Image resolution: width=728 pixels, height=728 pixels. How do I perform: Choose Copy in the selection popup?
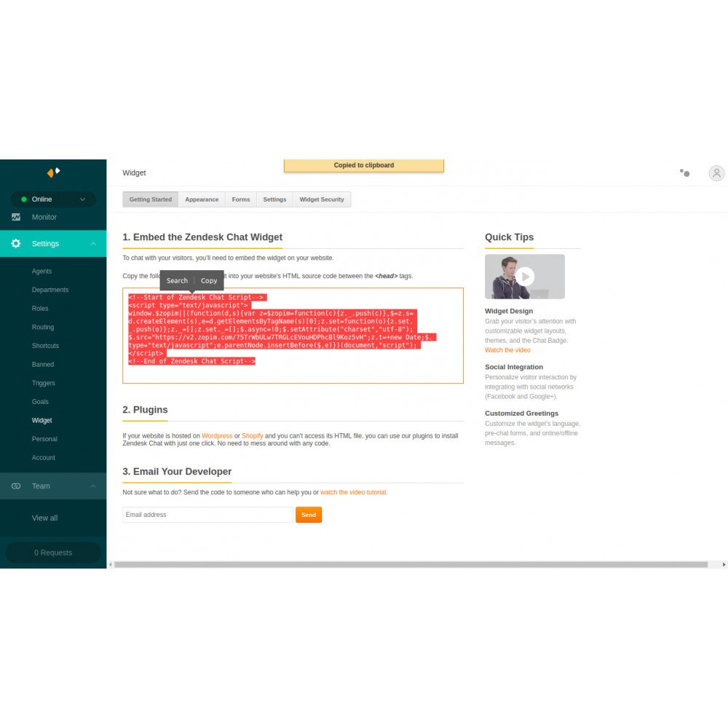(209, 280)
